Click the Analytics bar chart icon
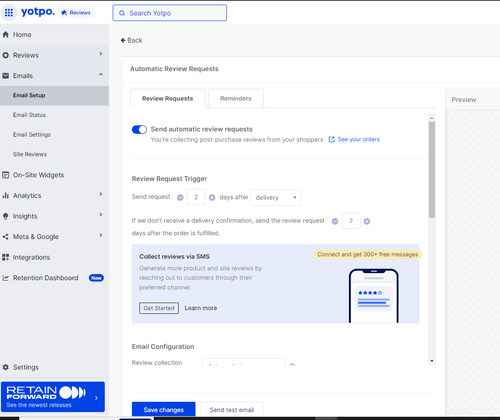This screenshot has width=500, height=420. 5,196
